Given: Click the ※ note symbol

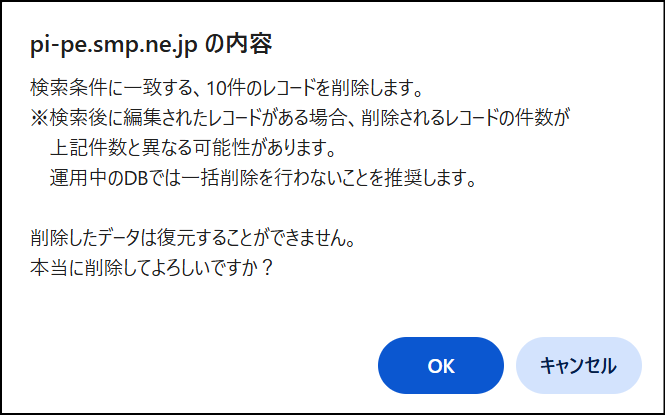Looking at the screenshot, I should point(39,118).
